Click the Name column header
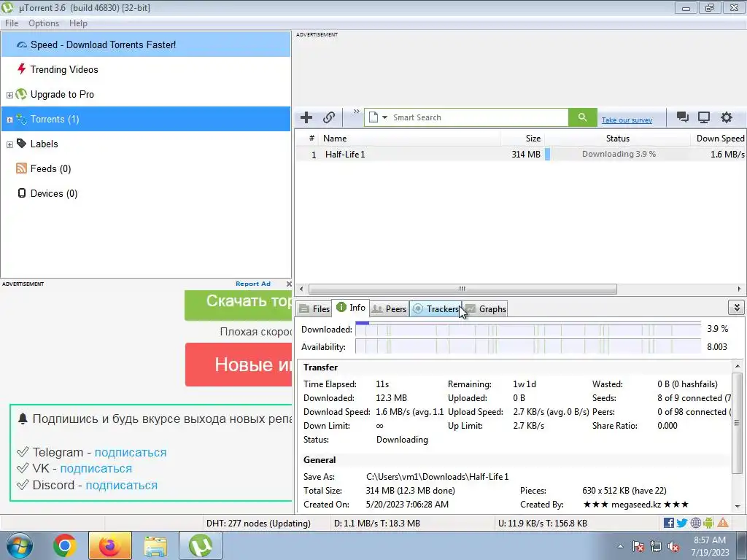 [x=410, y=139]
